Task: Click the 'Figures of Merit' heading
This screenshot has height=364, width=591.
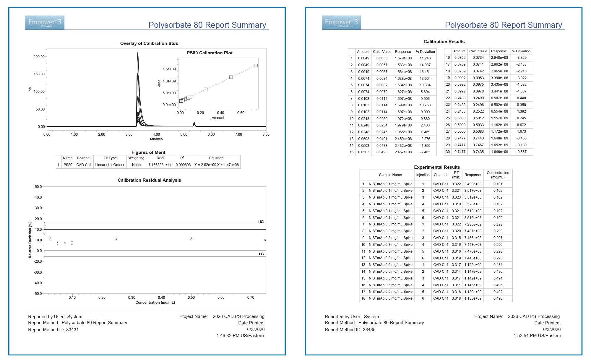Action: pyautogui.click(x=148, y=152)
